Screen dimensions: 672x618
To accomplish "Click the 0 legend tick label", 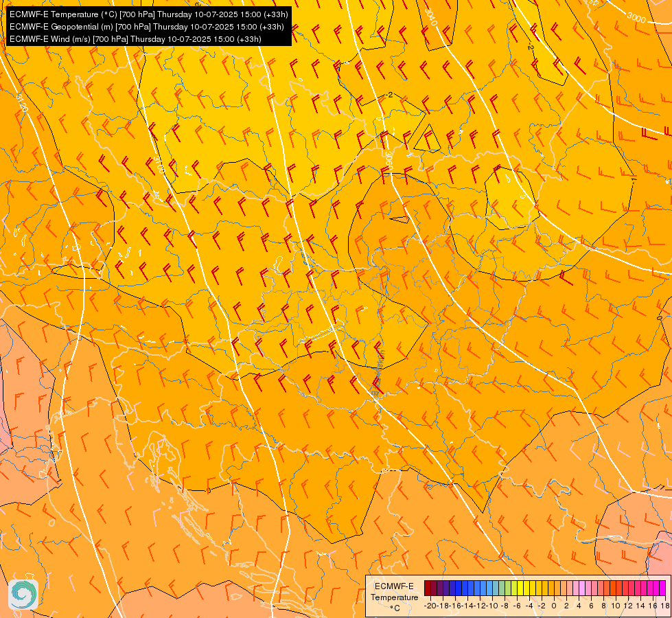I will pyautogui.click(x=554, y=606).
